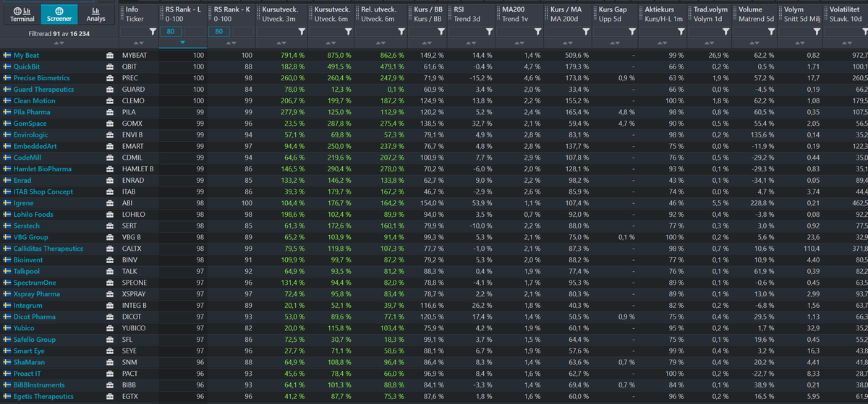Toggle sort arrows under MA200 column
The height and width of the screenshot is (404, 868).
coord(521,43)
